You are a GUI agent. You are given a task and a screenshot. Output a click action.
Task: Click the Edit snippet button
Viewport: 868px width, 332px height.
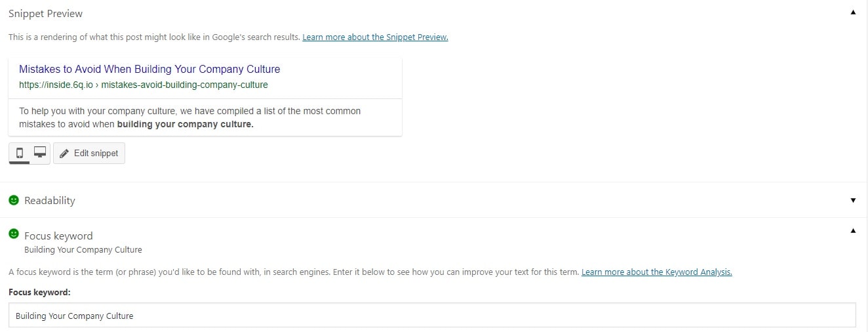pos(89,154)
